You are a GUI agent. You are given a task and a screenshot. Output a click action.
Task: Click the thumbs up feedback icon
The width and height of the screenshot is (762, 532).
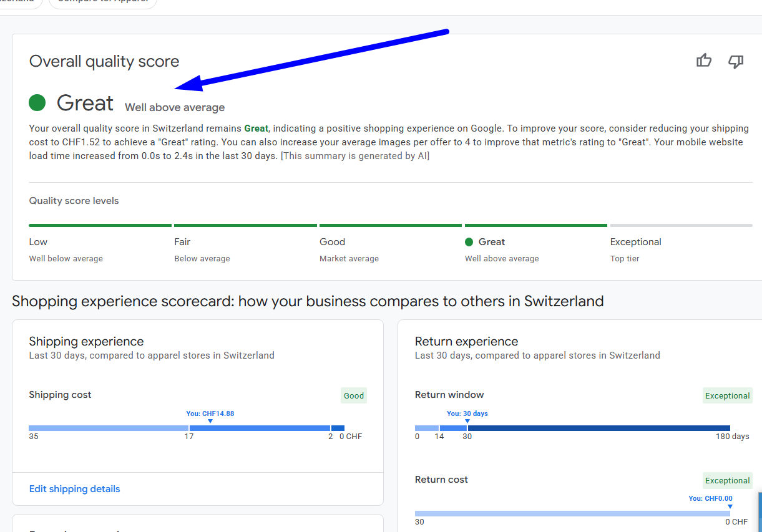point(704,60)
